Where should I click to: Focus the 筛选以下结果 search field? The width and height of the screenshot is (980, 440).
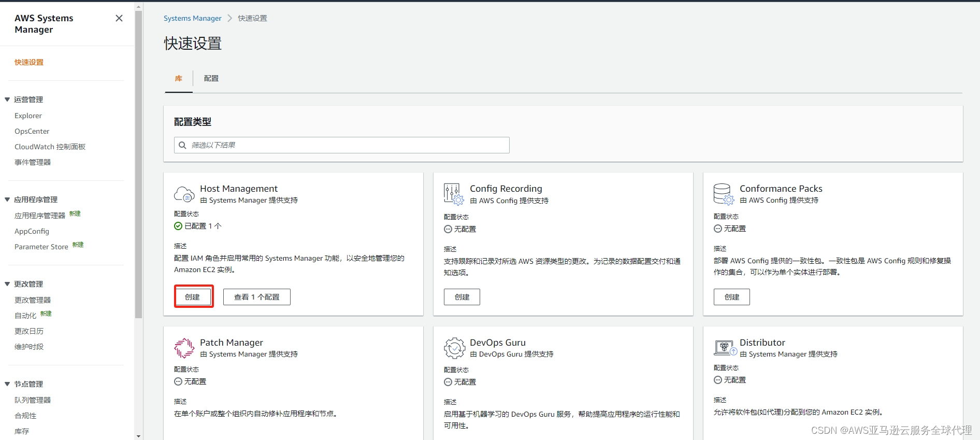(342, 145)
